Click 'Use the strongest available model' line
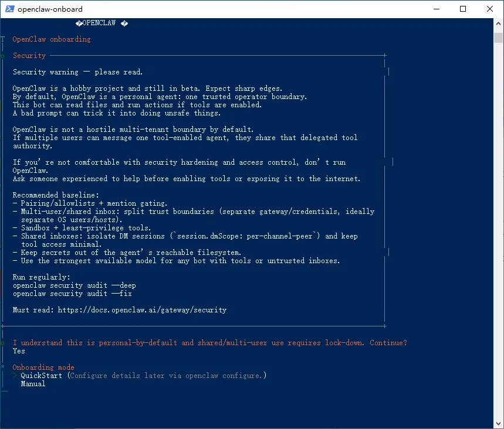This screenshot has height=429, width=504. click(x=176, y=261)
